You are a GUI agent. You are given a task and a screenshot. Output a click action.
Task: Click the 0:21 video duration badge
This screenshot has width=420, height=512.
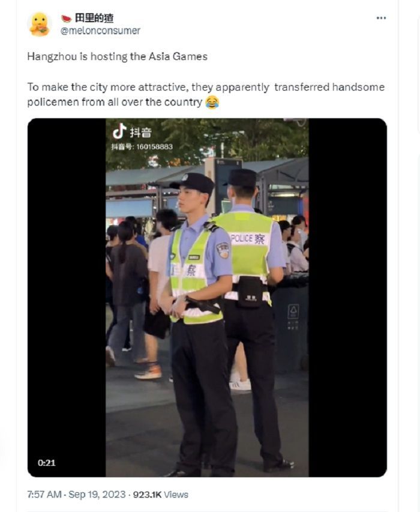tap(46, 462)
